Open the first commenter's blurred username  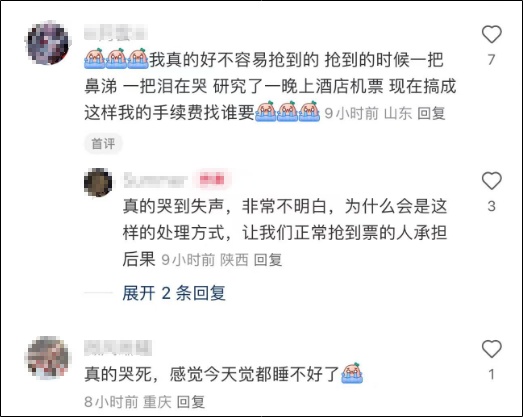tap(115, 34)
